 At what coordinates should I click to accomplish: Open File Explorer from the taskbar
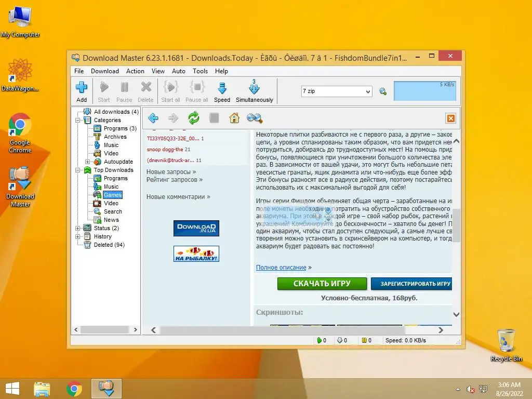[x=42, y=389]
